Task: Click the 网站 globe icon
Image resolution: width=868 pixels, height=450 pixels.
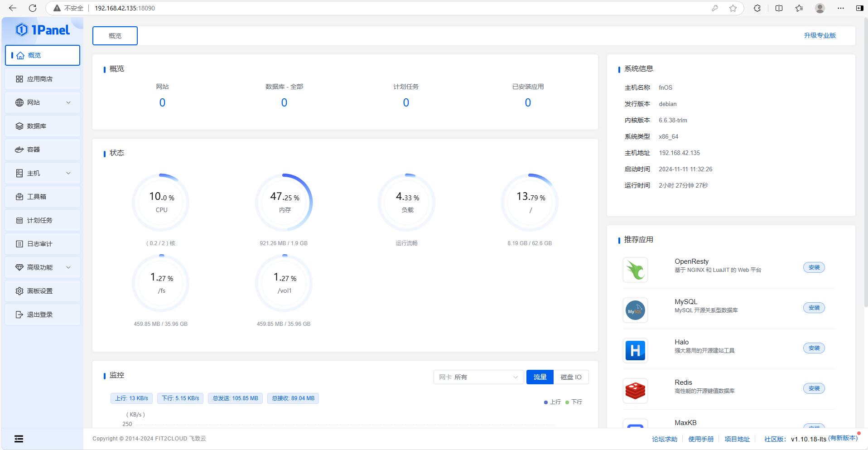Action: point(19,102)
